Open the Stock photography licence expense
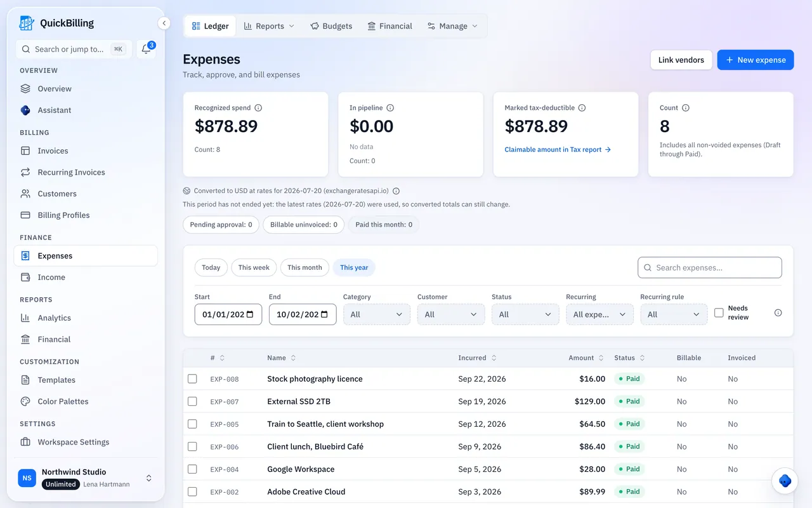The width and height of the screenshot is (812, 508). point(315,379)
